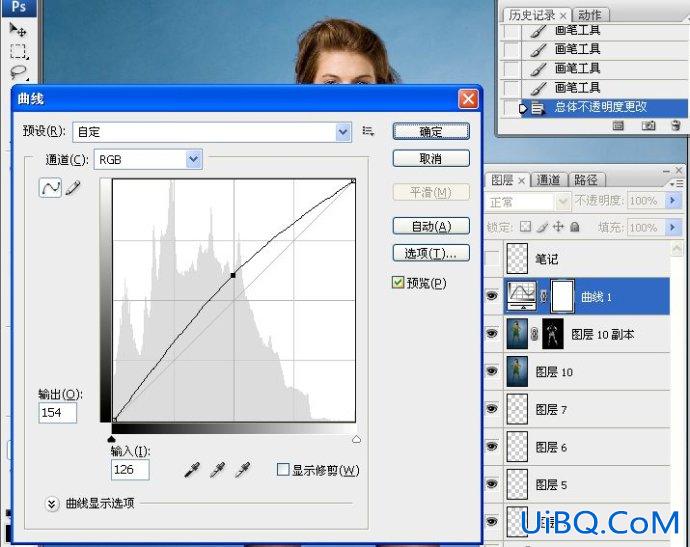
Task: Hide the 曲线 1 layer
Action: 492,296
